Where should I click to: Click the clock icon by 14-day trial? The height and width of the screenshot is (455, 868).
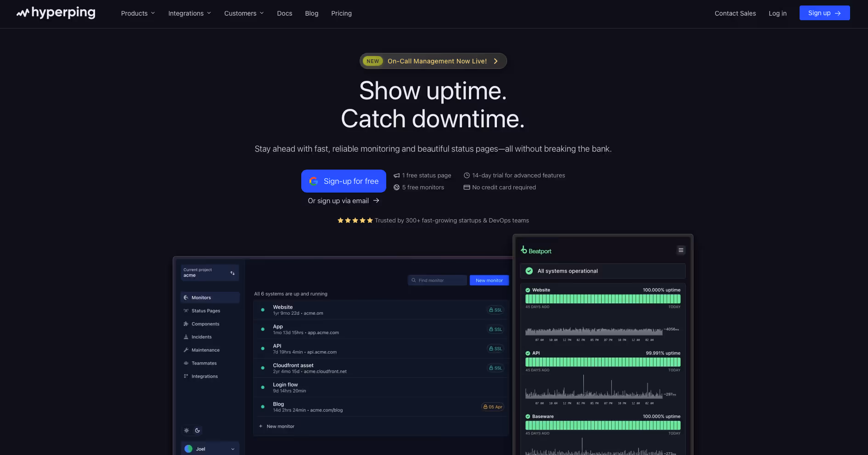point(467,176)
